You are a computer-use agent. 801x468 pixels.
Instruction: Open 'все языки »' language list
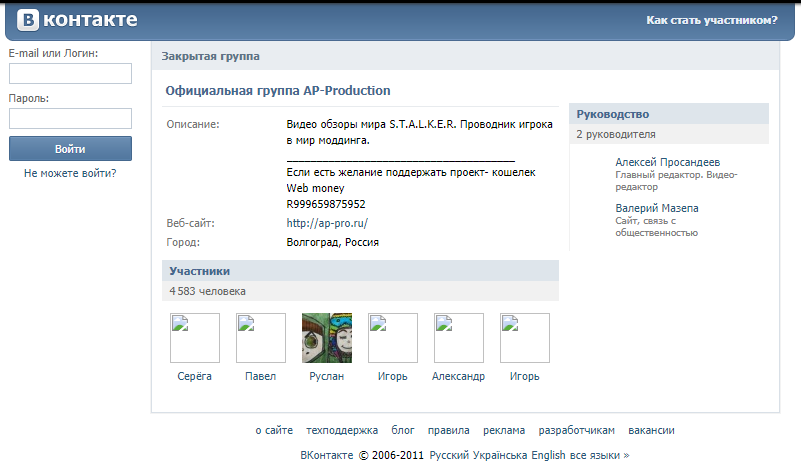(x=599, y=455)
